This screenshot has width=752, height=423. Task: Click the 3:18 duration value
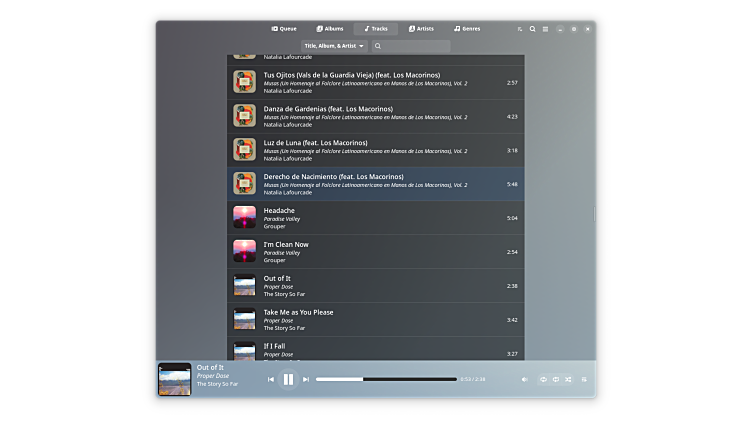(x=512, y=151)
